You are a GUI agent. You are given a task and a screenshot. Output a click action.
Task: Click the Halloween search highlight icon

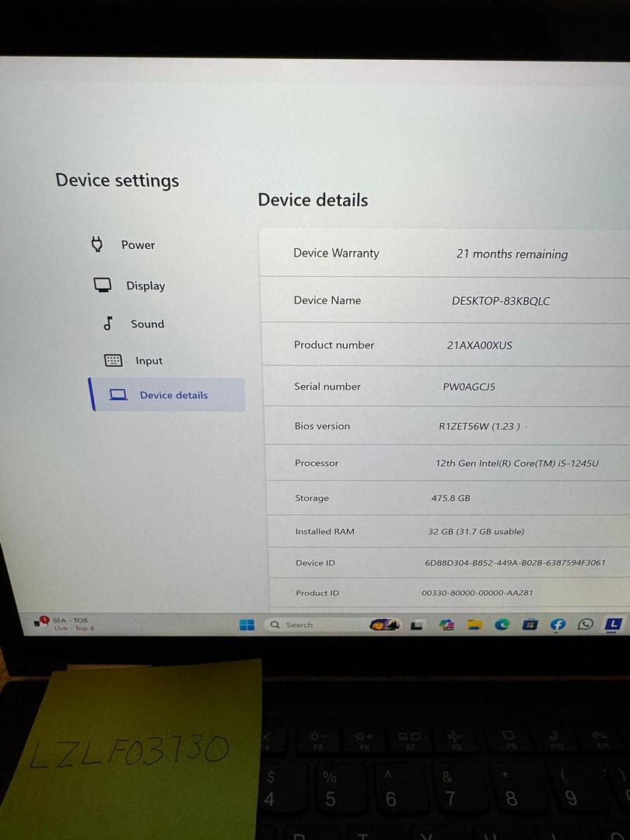point(385,624)
